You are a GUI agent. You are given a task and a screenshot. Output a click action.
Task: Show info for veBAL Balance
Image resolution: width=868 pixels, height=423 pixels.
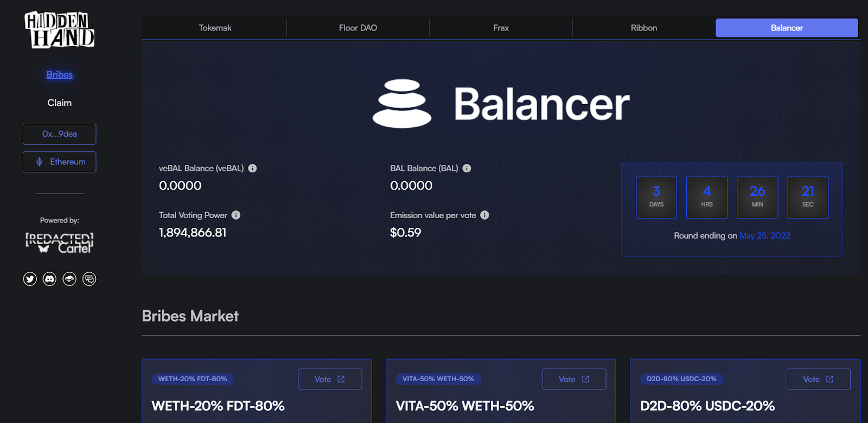(252, 168)
